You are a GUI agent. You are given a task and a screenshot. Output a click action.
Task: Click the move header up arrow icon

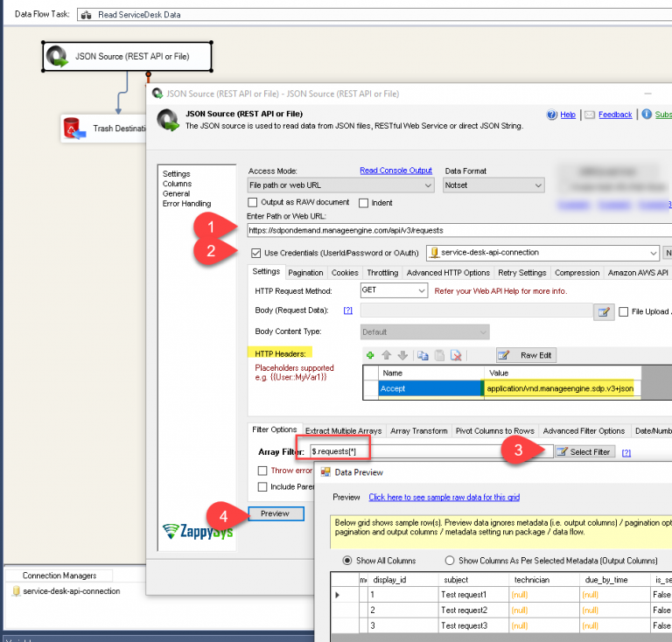[x=386, y=356]
